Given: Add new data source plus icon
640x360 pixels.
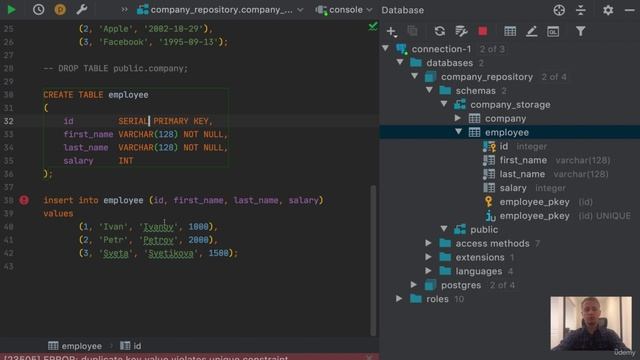Looking at the screenshot, I should (x=391, y=31).
